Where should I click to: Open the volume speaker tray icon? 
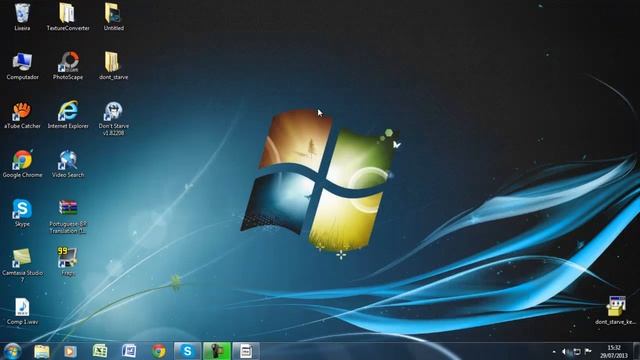coord(565,351)
